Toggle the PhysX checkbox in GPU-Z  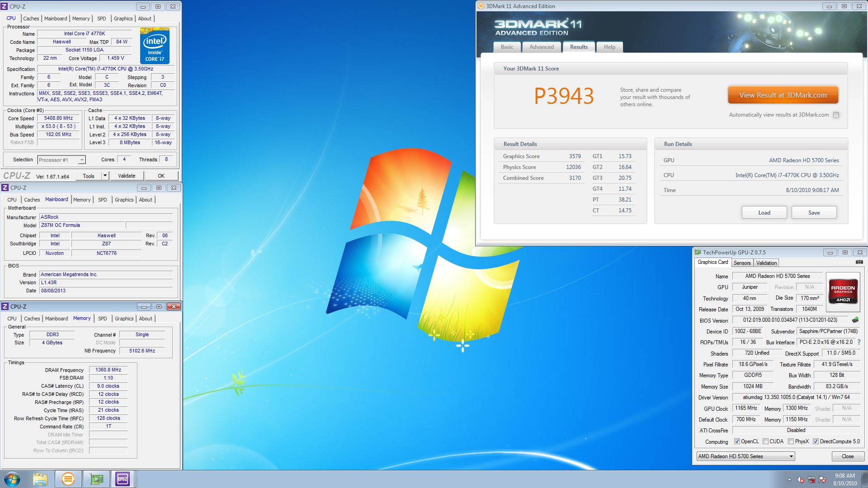(791, 441)
